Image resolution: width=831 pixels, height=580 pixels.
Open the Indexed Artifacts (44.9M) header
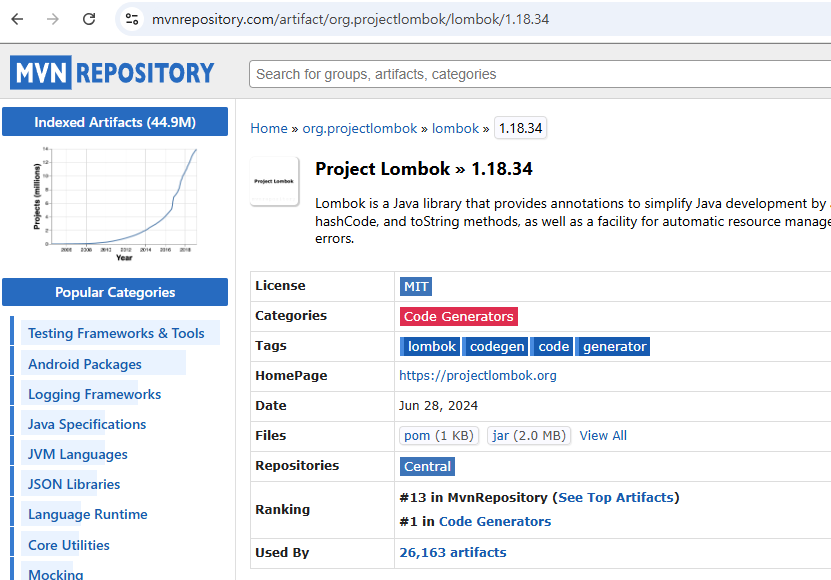click(x=115, y=122)
